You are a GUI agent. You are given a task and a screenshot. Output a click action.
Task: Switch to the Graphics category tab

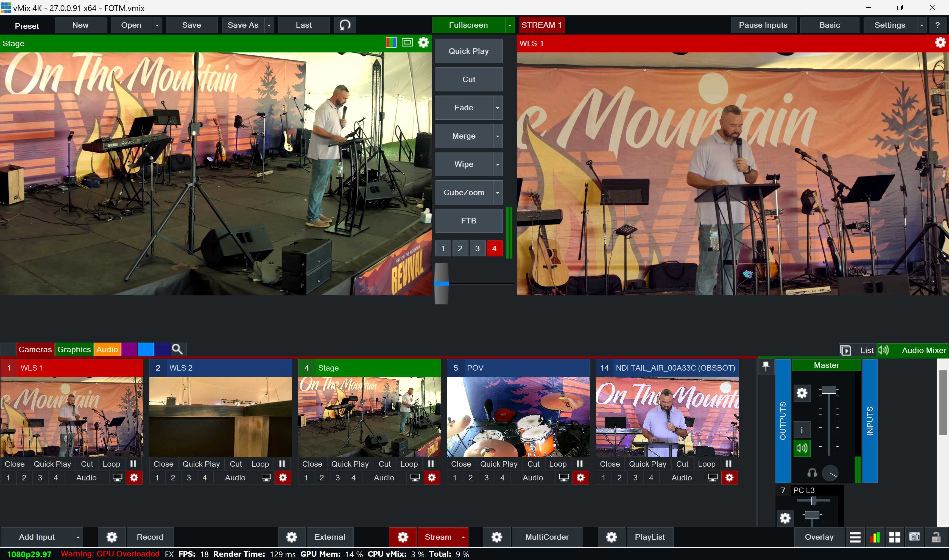click(x=74, y=349)
